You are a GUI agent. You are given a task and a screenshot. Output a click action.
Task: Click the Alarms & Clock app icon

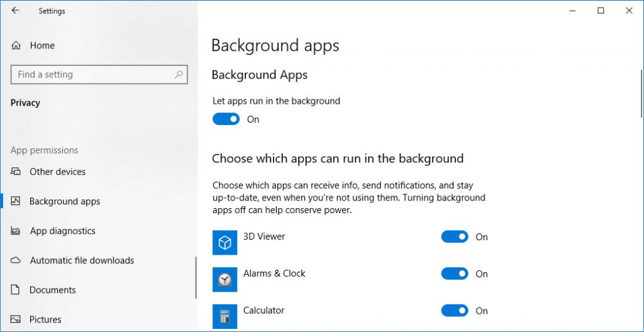[225, 279]
